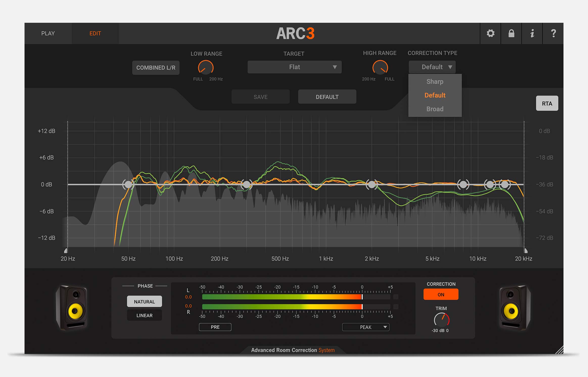This screenshot has height=377, width=588.
Task: Open the PEAK meter mode dropdown
Action: (x=366, y=327)
